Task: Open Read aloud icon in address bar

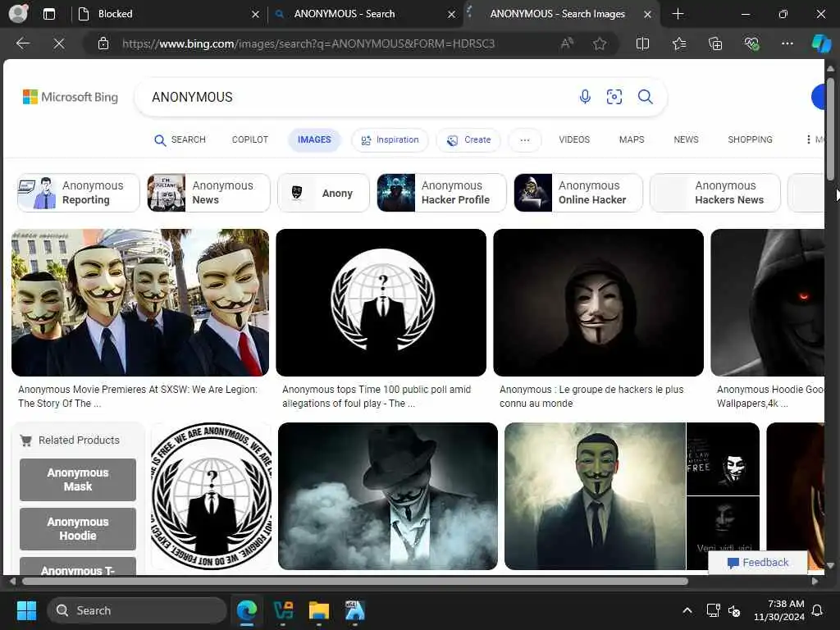Action: pyautogui.click(x=567, y=43)
